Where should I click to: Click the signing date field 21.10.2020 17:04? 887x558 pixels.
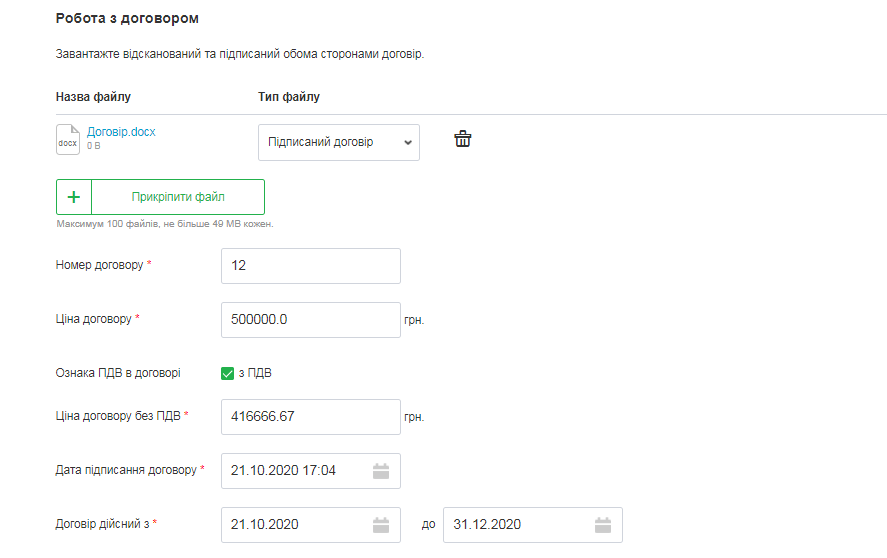click(x=297, y=471)
